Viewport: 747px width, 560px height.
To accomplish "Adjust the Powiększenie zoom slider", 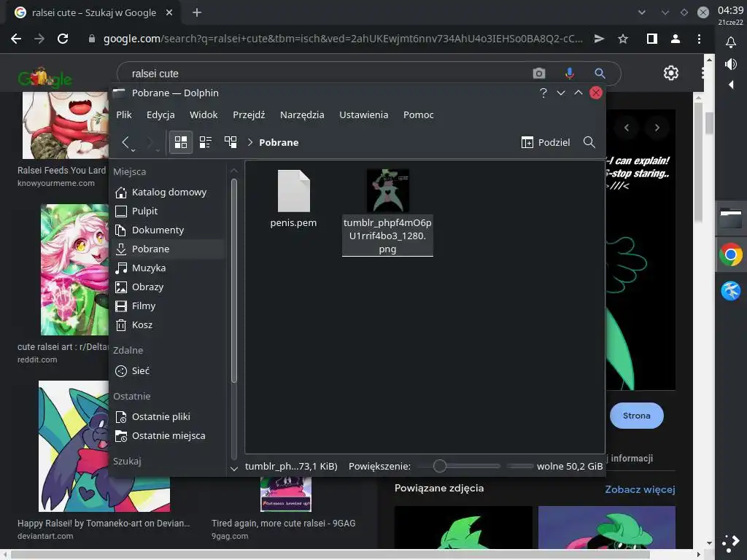I will [458, 466].
